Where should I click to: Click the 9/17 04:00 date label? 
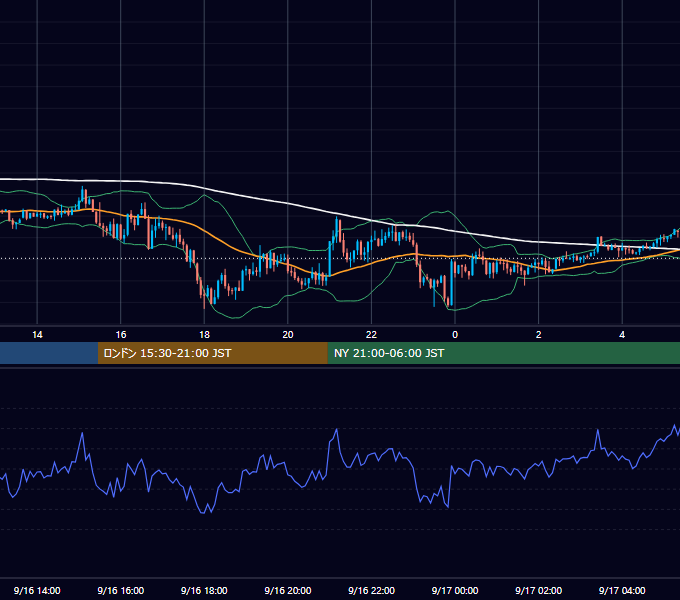pyautogui.click(x=622, y=590)
